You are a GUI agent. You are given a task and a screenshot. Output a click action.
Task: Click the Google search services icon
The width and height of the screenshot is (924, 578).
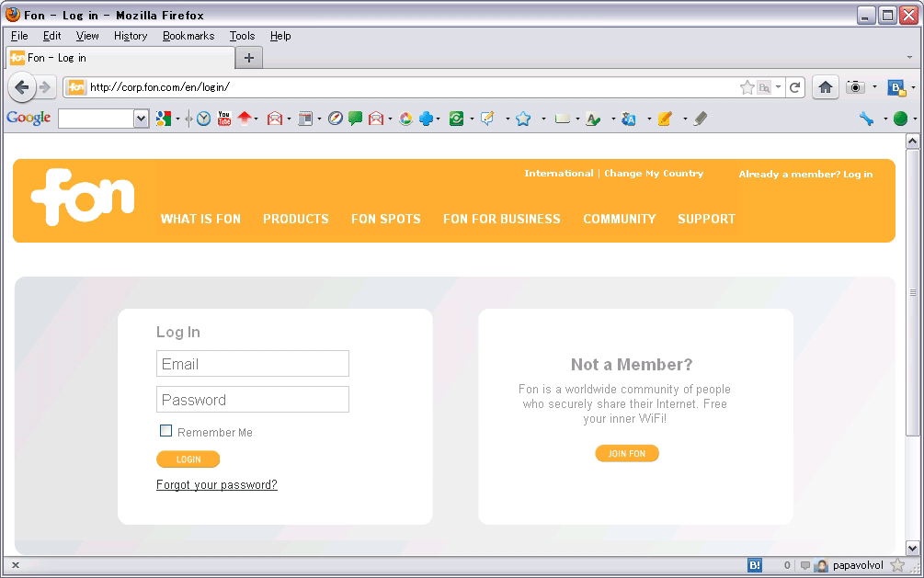(164, 119)
